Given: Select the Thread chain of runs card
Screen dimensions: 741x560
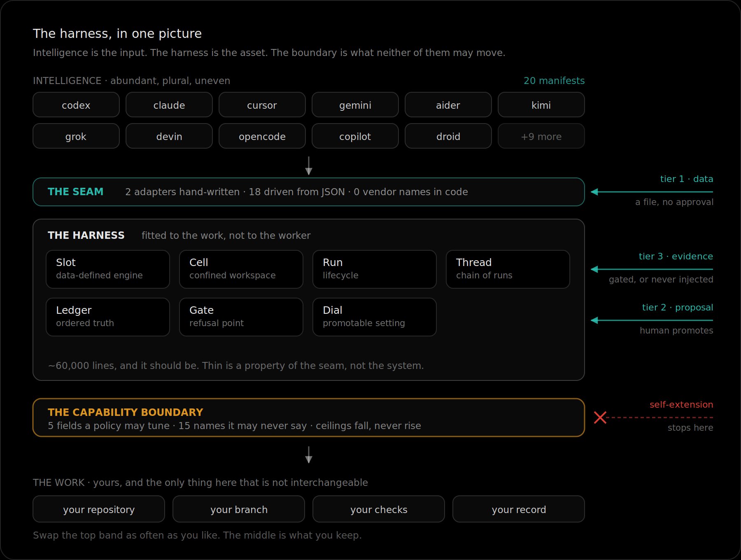Looking at the screenshot, I should pos(508,269).
